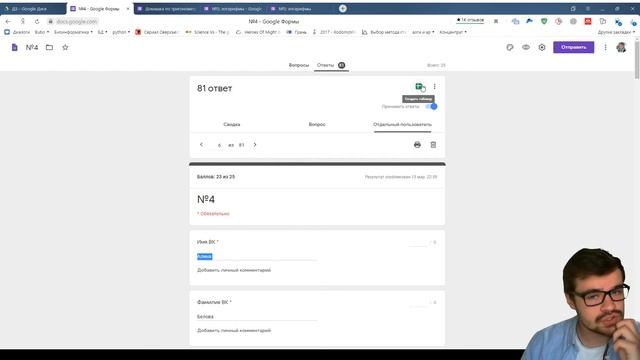Print this response
640x360 pixels.
417,144
